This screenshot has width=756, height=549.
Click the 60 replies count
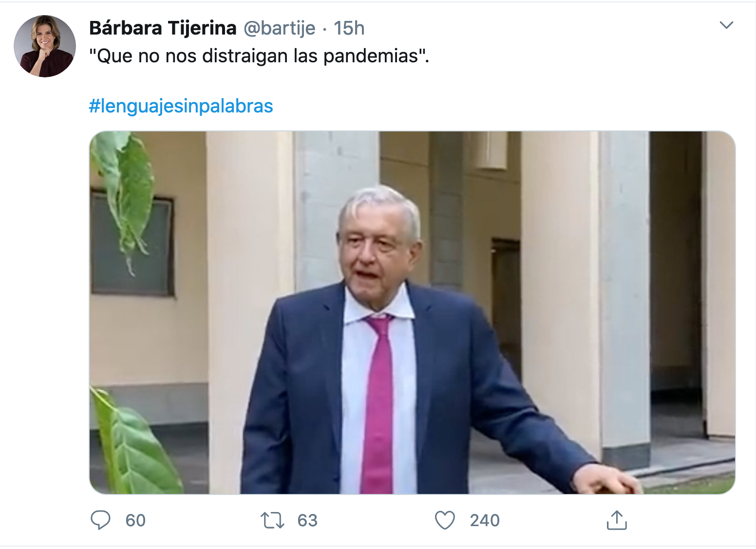click(135, 520)
